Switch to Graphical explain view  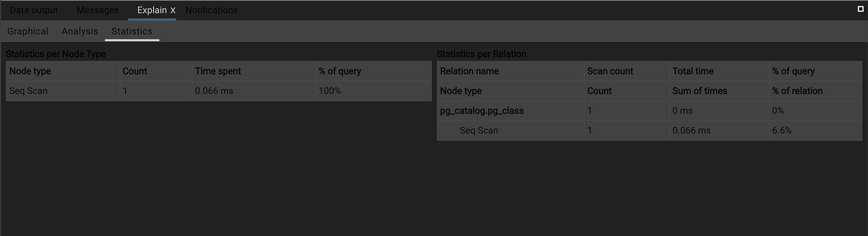tap(28, 31)
